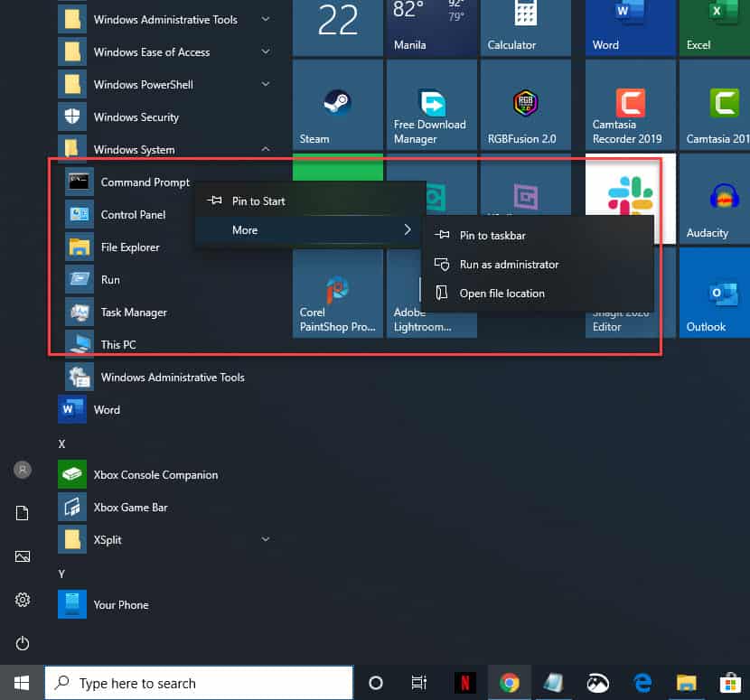Open Camtasia Recorder 2019 tile
This screenshot has height=700, width=750.
tap(631, 104)
